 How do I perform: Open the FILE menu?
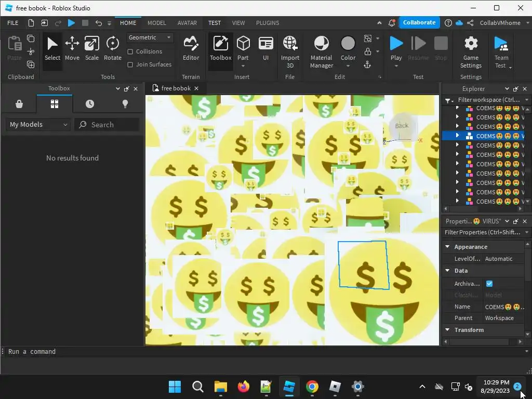[13, 23]
